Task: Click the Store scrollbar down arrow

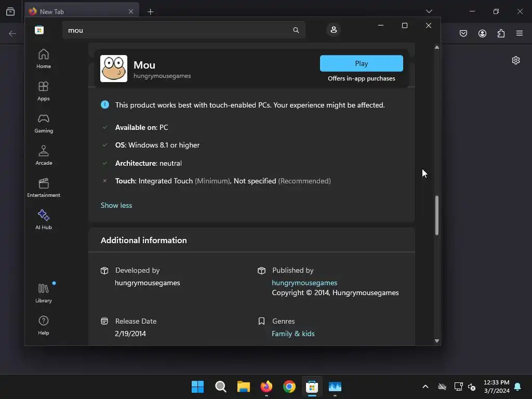Action: coord(436,341)
